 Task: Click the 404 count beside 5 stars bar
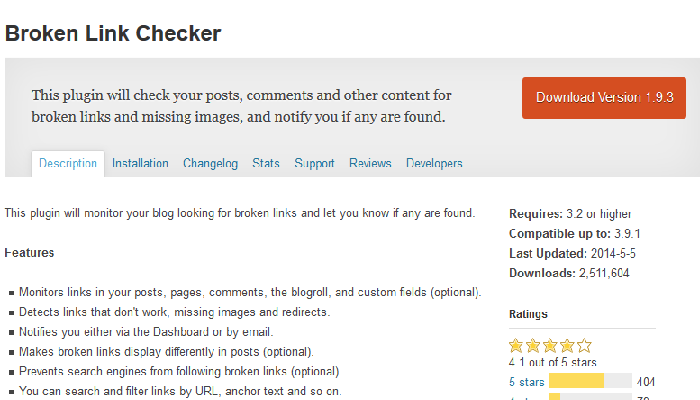[x=646, y=382]
